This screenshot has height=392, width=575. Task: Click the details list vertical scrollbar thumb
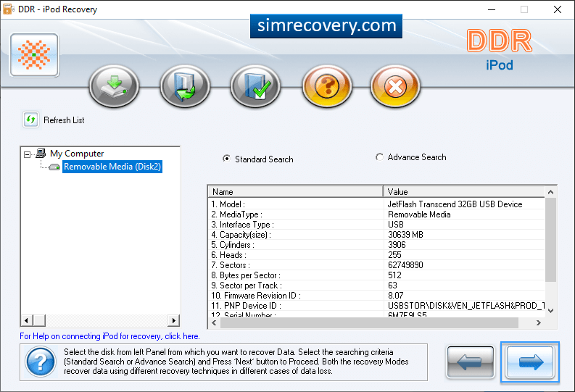550,240
